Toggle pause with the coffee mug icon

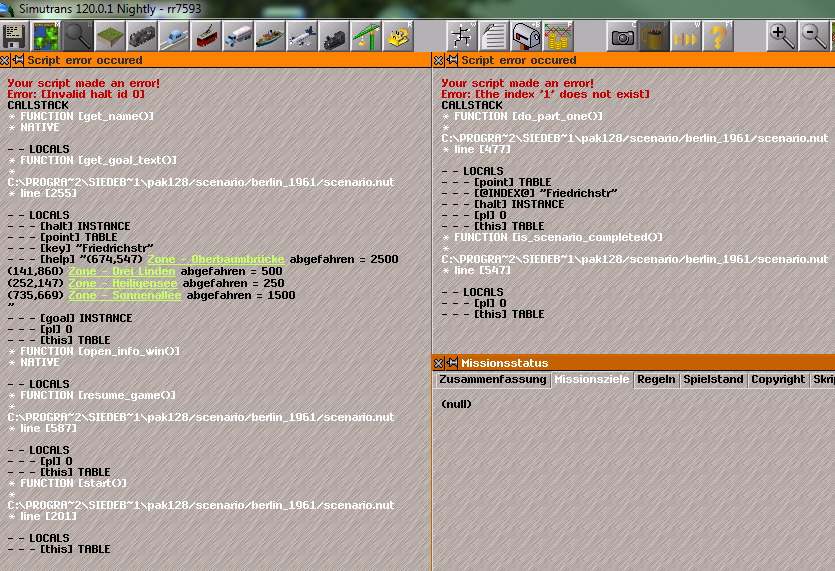click(x=654, y=38)
